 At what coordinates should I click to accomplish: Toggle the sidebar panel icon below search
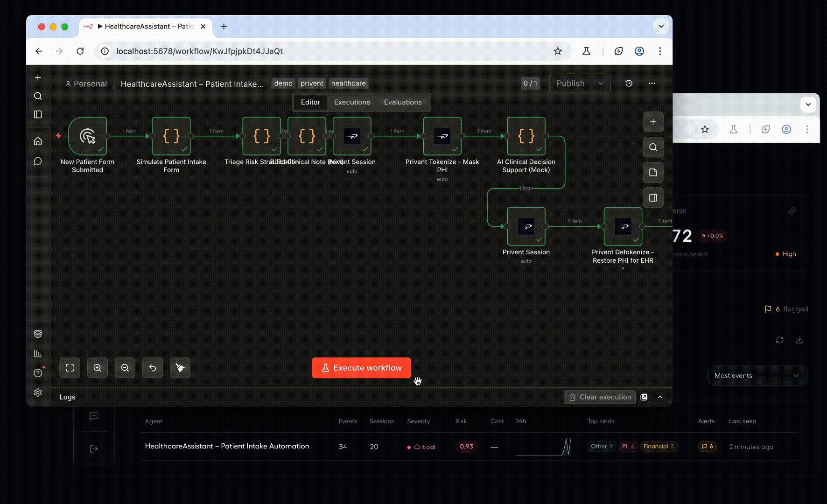[x=38, y=114]
